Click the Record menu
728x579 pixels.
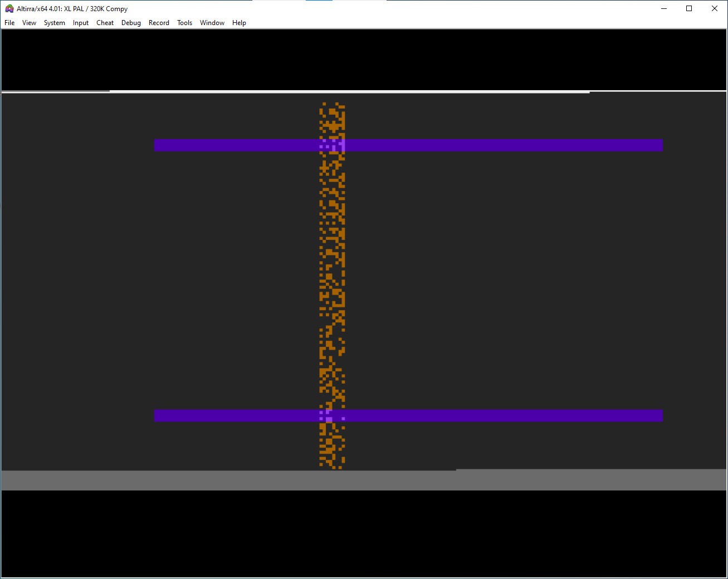click(x=159, y=23)
